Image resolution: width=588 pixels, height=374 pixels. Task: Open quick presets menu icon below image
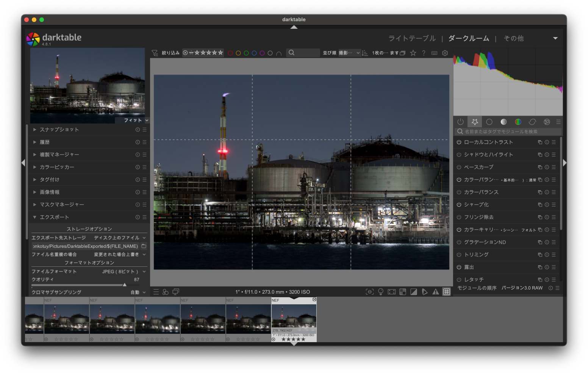click(156, 292)
